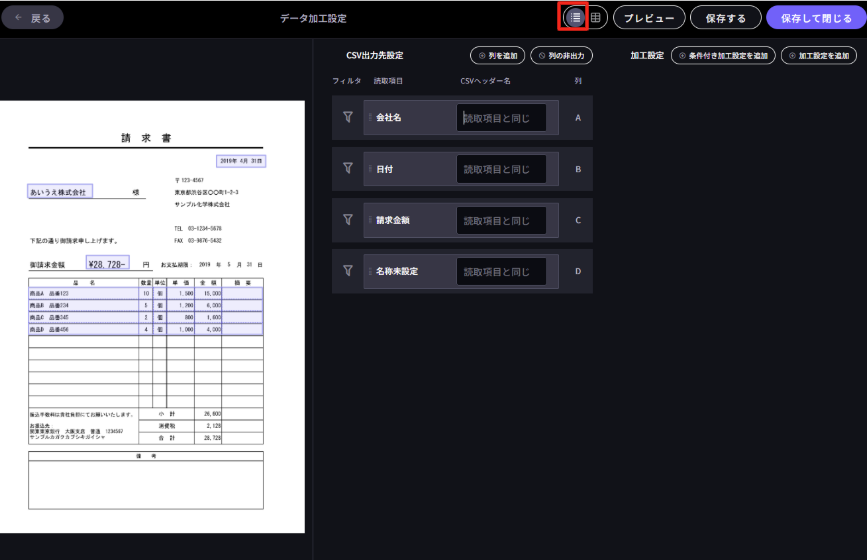Click drag handle beside 請求金額
Image resolution: width=867 pixels, height=560 pixels.
tap(370, 220)
